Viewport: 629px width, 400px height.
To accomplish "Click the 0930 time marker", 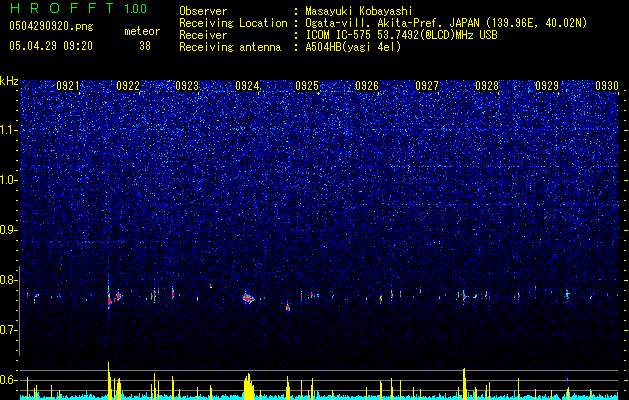I will (607, 86).
